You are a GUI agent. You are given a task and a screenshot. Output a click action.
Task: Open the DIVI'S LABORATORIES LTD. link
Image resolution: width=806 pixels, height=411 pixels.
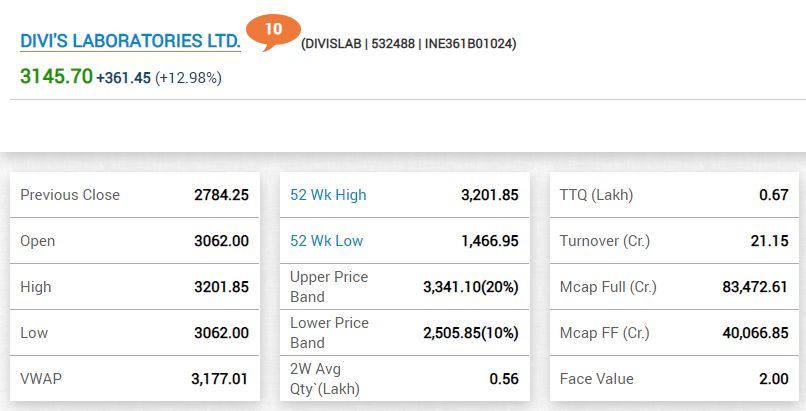pyautogui.click(x=130, y=42)
